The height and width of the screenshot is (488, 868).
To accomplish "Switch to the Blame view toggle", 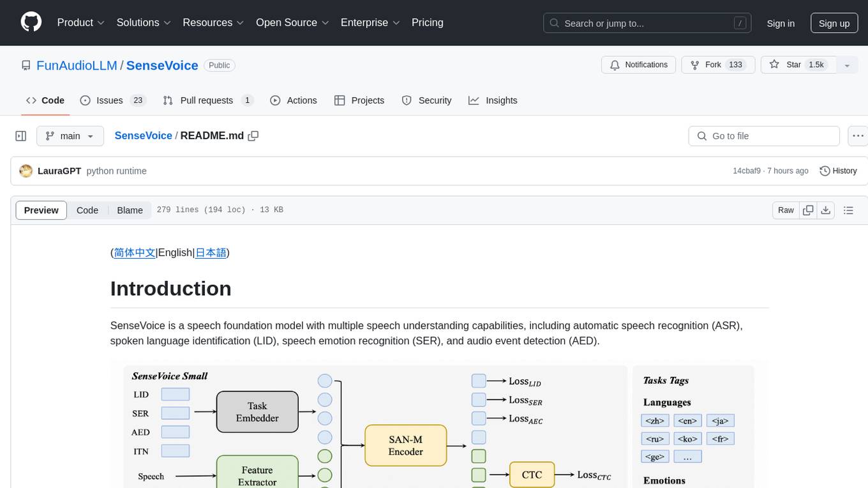I will tap(130, 210).
